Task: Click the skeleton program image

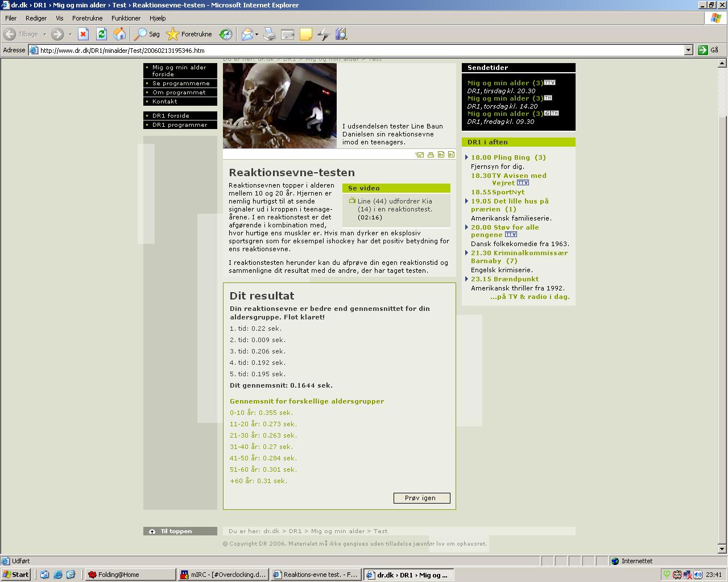Action: click(x=280, y=106)
